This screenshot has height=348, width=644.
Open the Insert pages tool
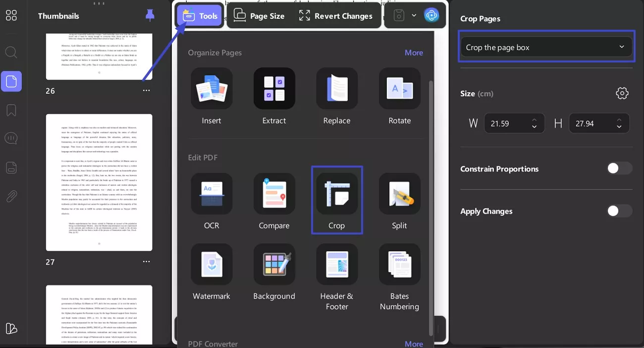coord(212,97)
